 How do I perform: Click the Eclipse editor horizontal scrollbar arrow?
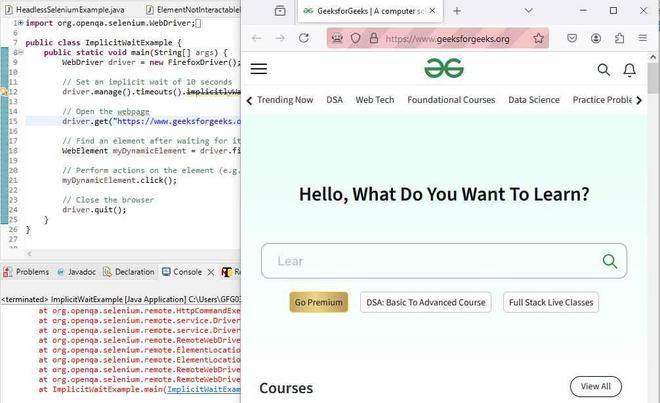tap(29, 254)
